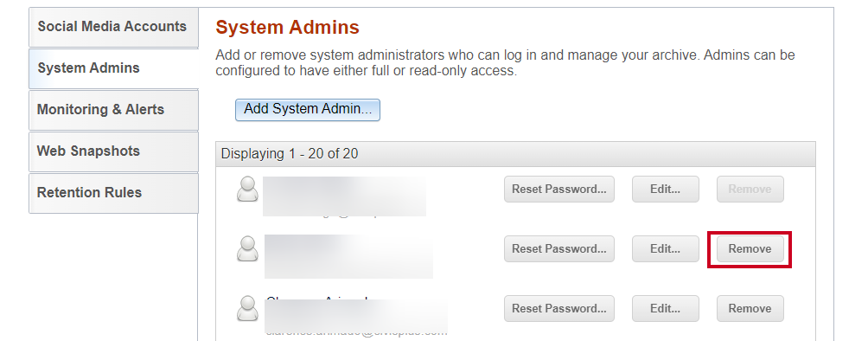The height and width of the screenshot is (341, 868).
Task: Click the second admin's user avatar icon
Action: point(247,249)
